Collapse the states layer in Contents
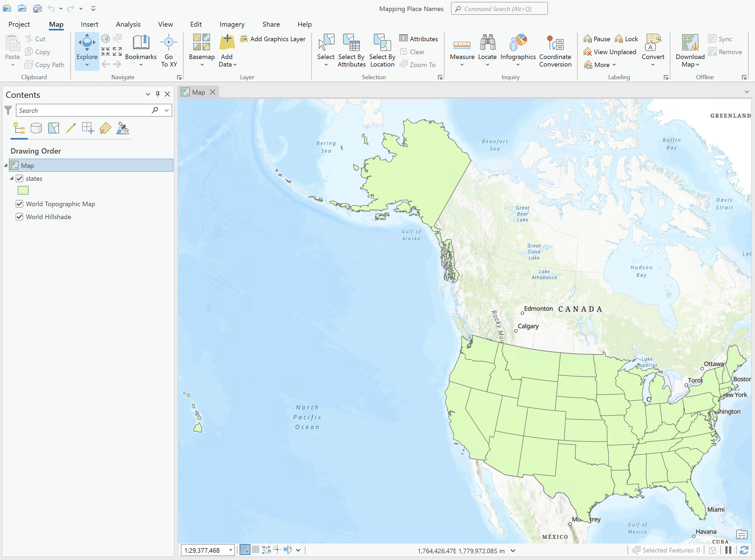The width and height of the screenshot is (755, 560). click(x=12, y=178)
